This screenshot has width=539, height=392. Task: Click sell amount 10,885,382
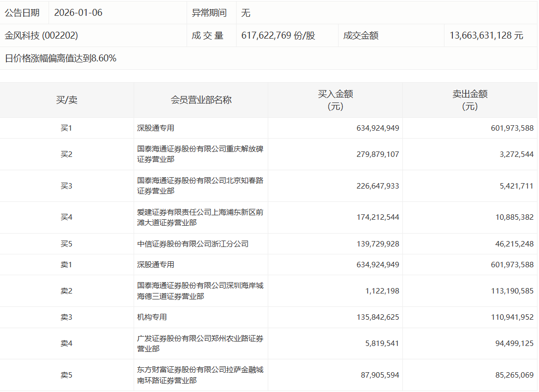pyautogui.click(x=515, y=217)
